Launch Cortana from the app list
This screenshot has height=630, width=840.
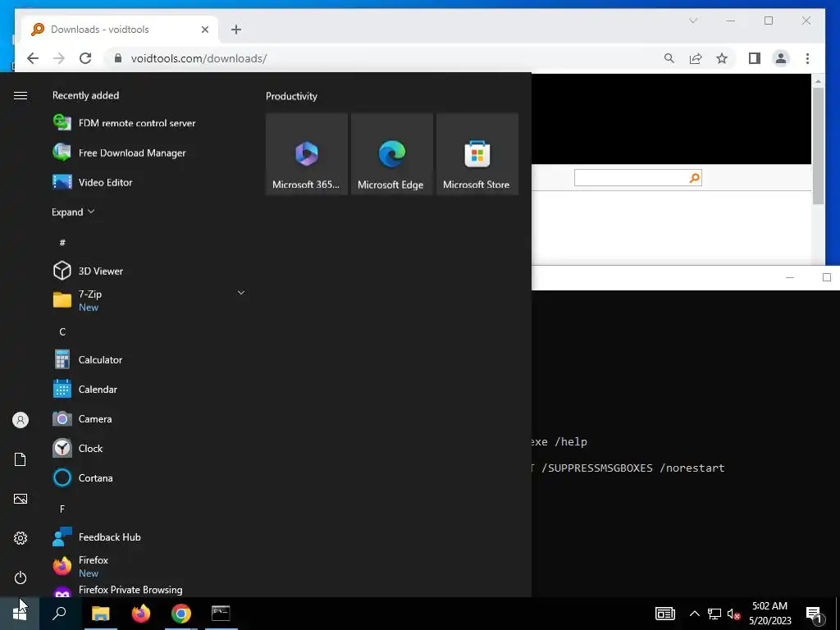[x=83, y=477]
